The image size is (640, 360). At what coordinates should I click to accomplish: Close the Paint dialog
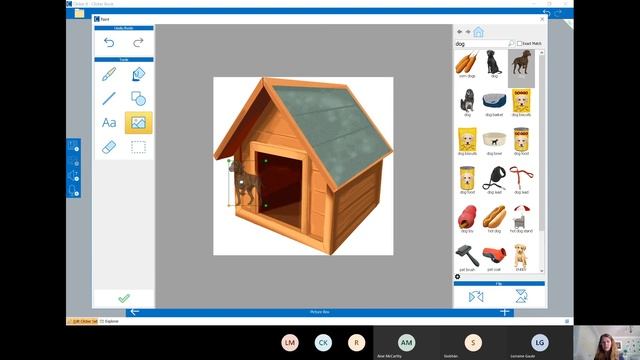pos(542,19)
